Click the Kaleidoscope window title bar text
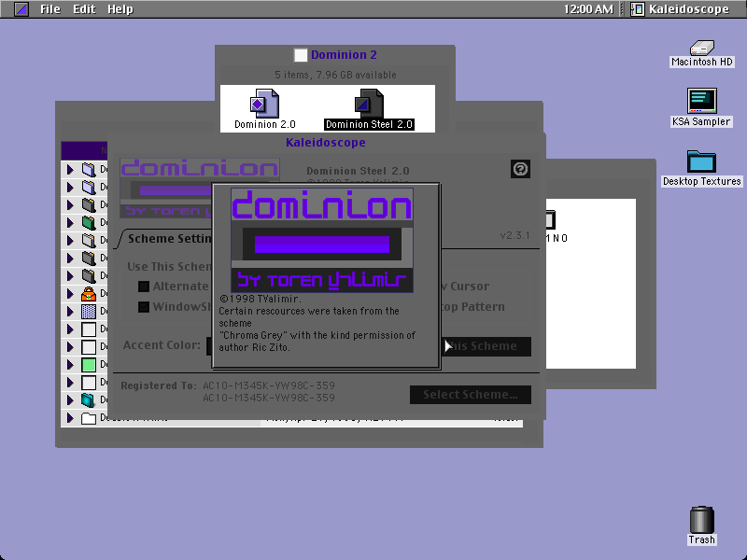The image size is (747, 560). click(325, 143)
